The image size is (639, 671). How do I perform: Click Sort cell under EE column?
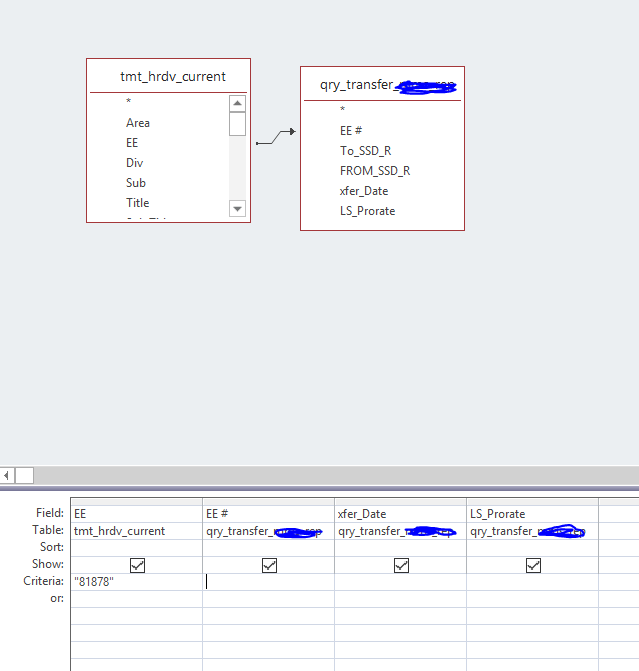pyautogui.click(x=137, y=548)
